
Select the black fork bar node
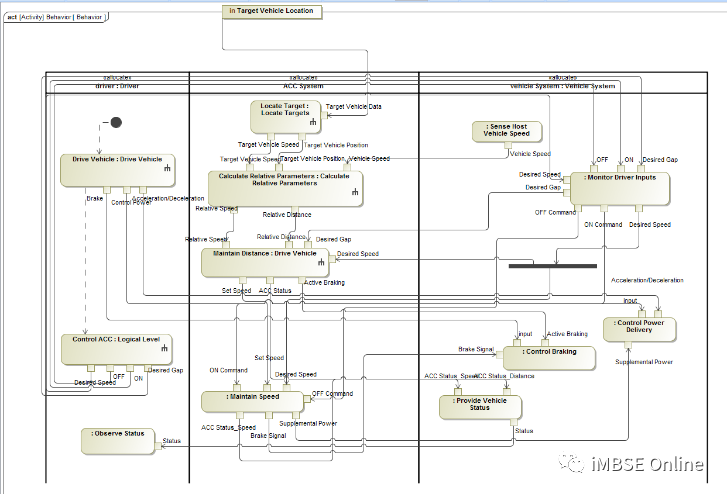[553, 266]
